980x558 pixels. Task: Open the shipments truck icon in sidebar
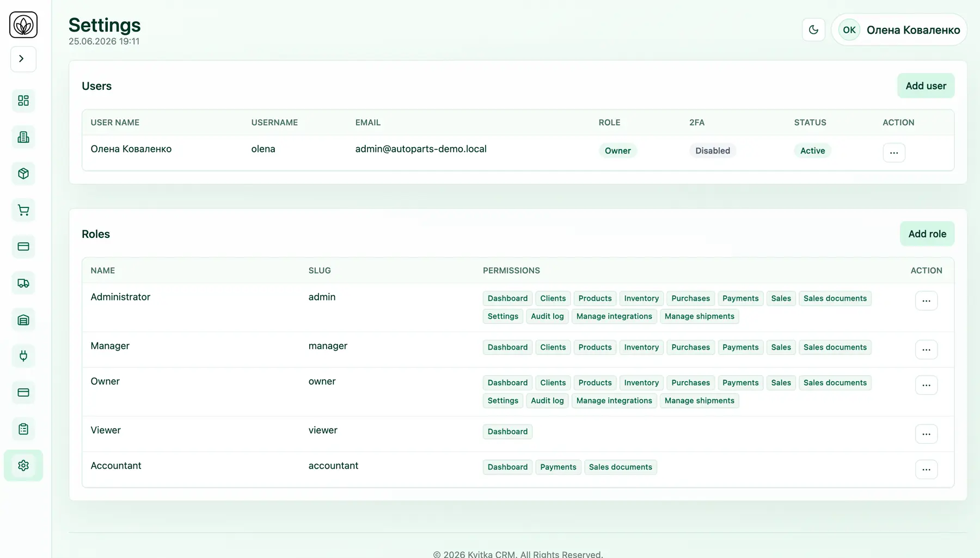click(x=23, y=283)
